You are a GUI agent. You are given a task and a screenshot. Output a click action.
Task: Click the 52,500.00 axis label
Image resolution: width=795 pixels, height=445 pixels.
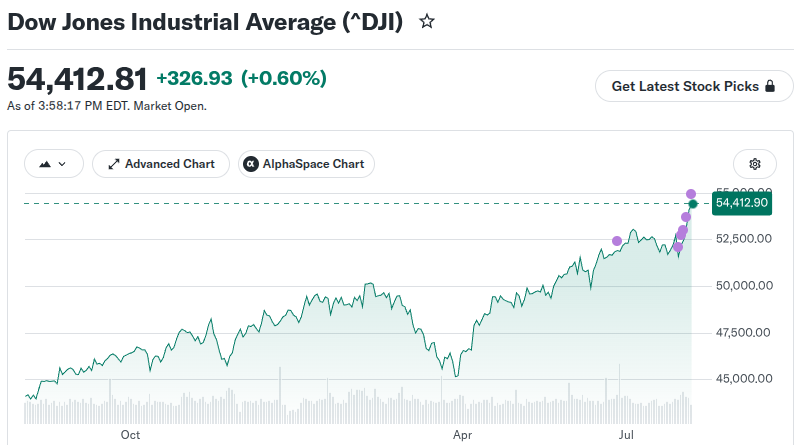coord(744,239)
